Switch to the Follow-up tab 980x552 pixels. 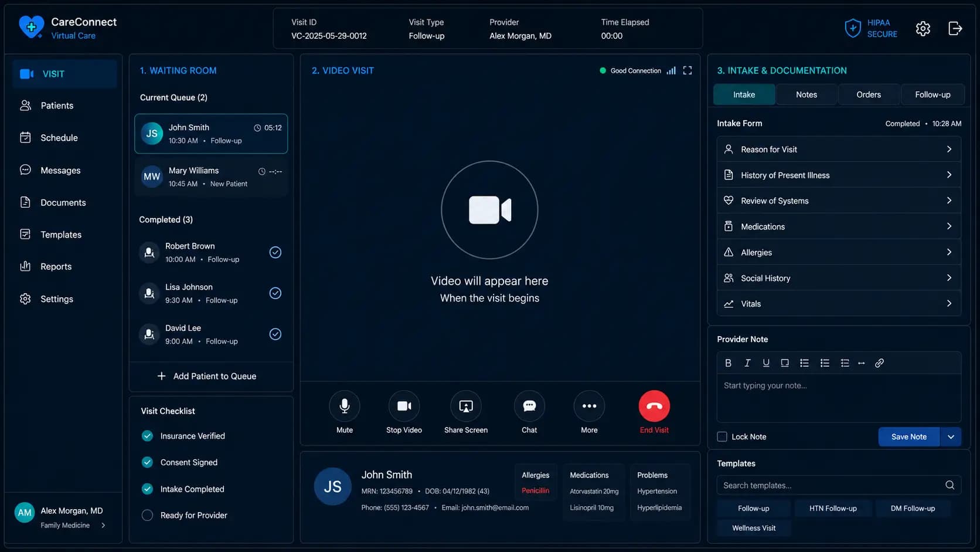coord(933,94)
